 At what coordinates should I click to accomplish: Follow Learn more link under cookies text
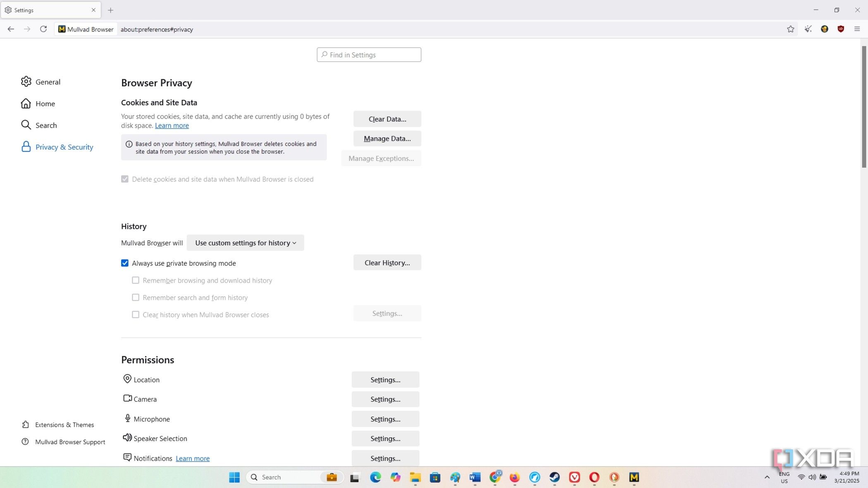(172, 126)
